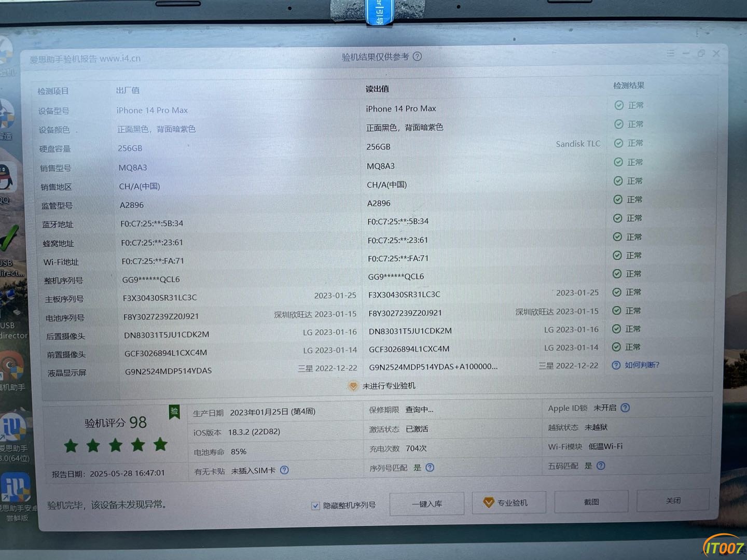Click the first star of the rating
Screen dimensions: 747x560
(x=71, y=445)
